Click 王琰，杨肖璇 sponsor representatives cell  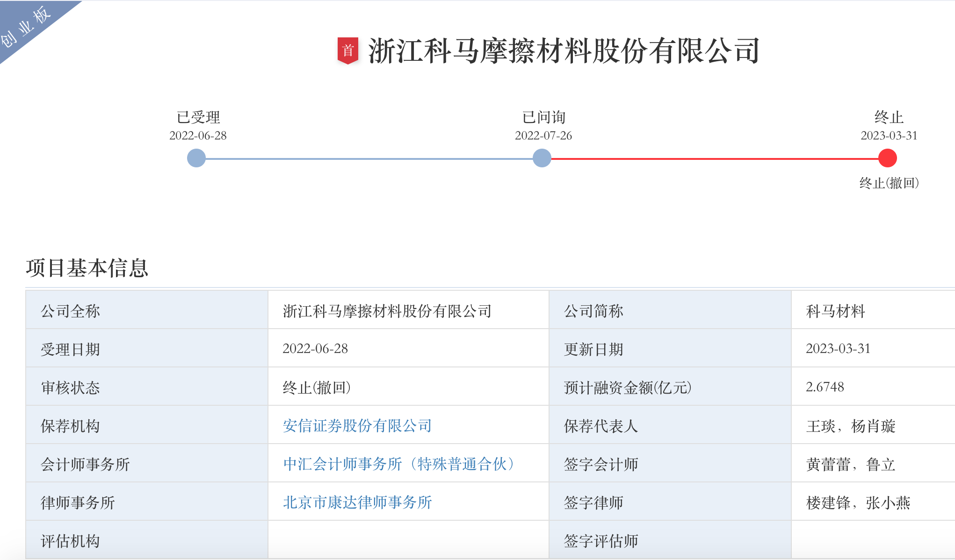(850, 426)
